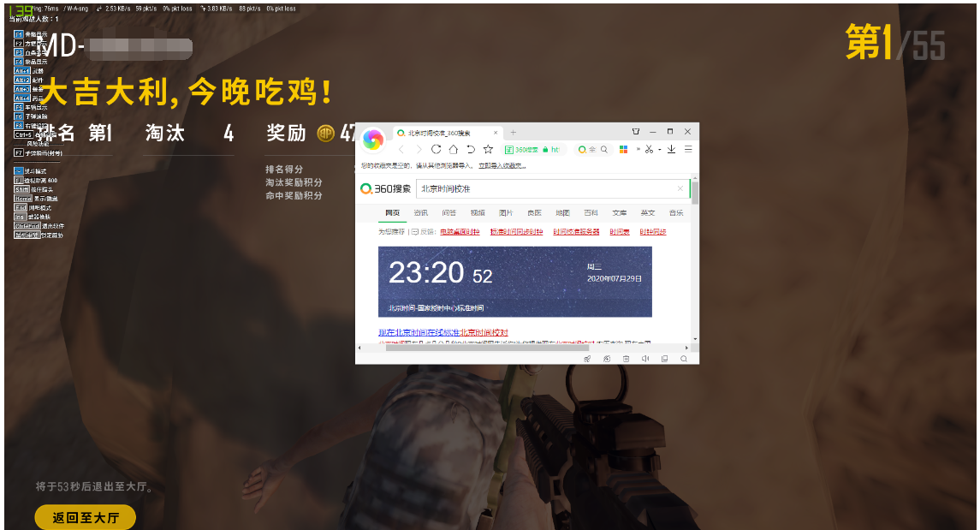Open the 时间表 suggestion link

(x=620, y=232)
